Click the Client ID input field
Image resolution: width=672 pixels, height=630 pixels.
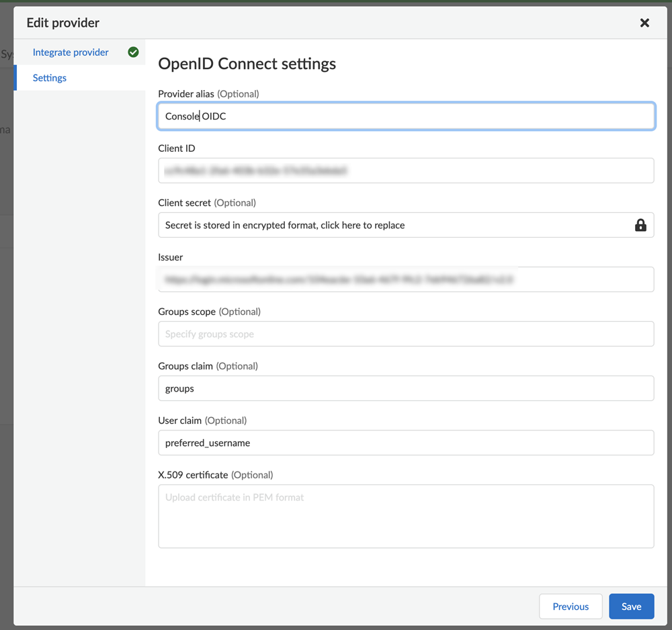[x=406, y=171]
